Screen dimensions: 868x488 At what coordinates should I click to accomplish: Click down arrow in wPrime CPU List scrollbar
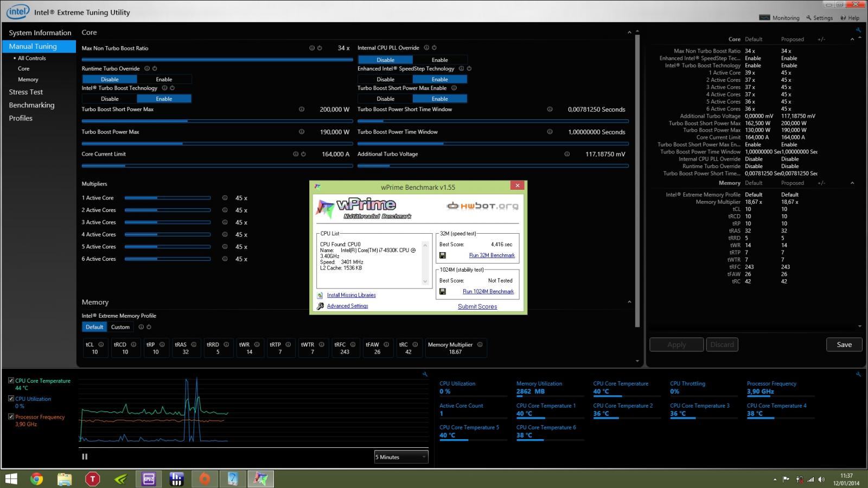coord(425,281)
